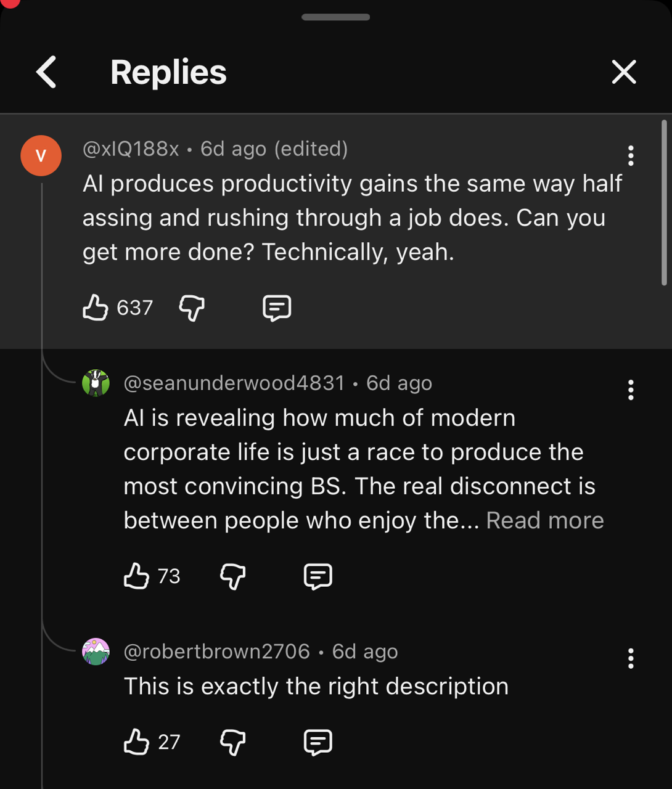
Task: Open @seanunderwood4831's profile avatar
Action: [x=96, y=383]
